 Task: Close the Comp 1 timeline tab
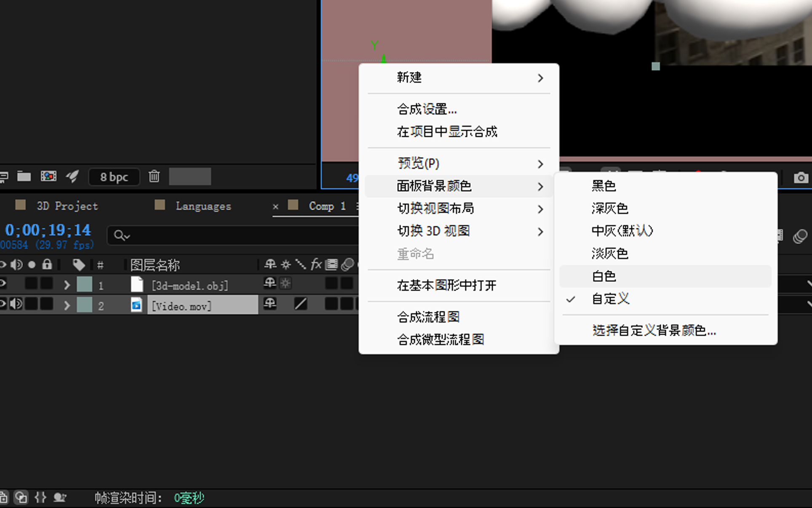click(275, 206)
